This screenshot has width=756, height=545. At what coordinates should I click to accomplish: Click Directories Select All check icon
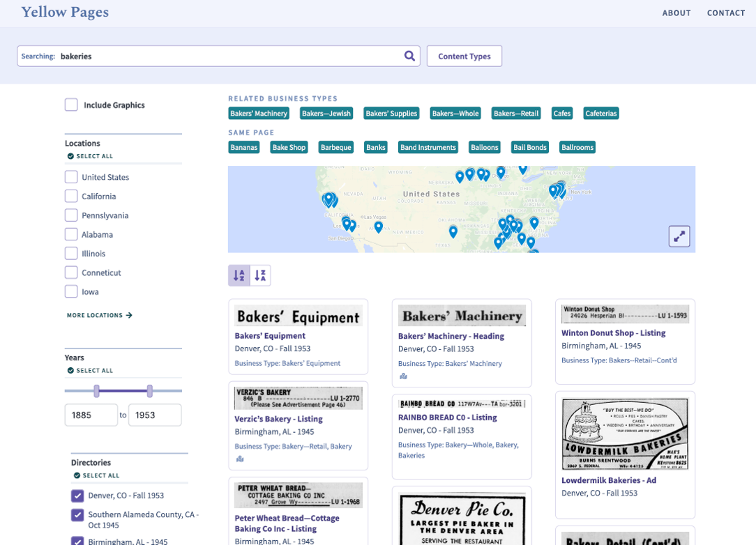tap(77, 475)
